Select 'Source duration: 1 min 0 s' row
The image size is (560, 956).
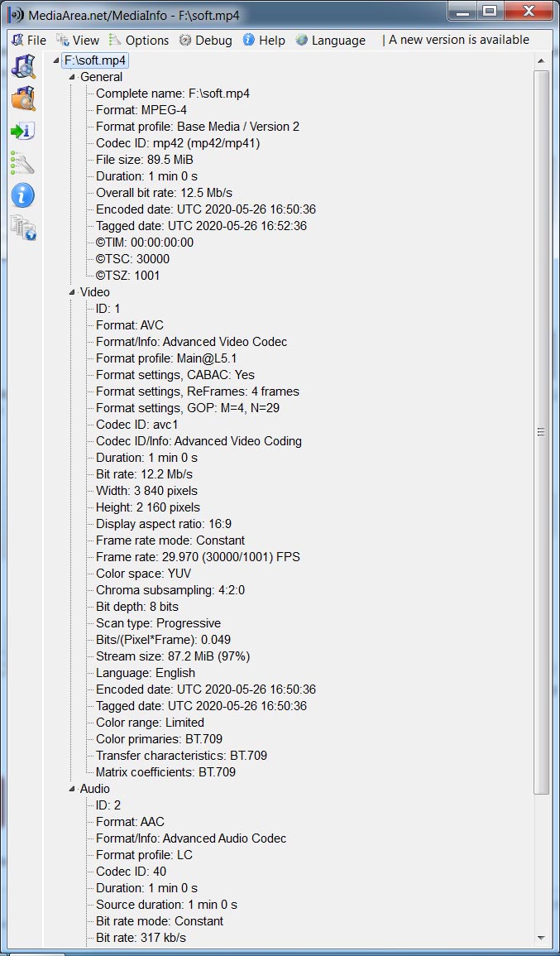166,905
